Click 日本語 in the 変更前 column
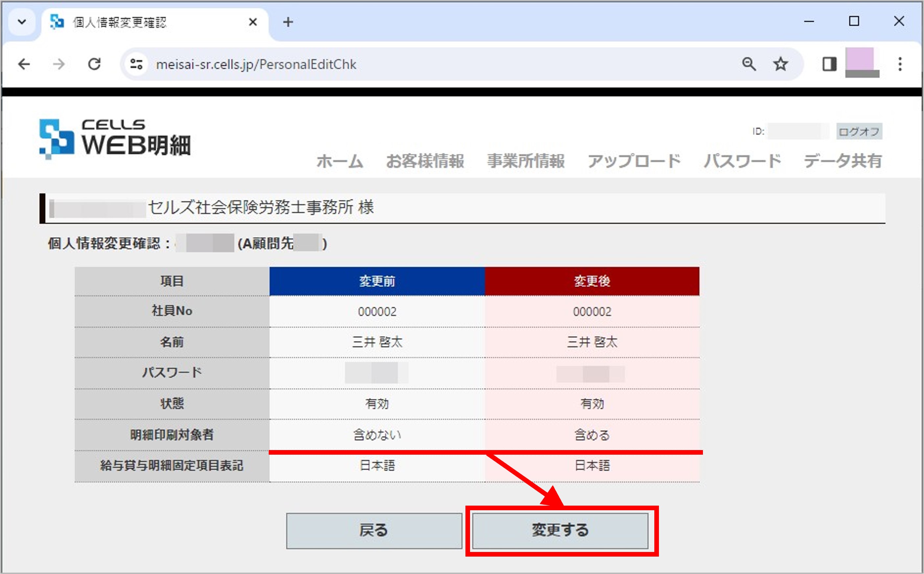This screenshot has width=924, height=574. tap(377, 466)
